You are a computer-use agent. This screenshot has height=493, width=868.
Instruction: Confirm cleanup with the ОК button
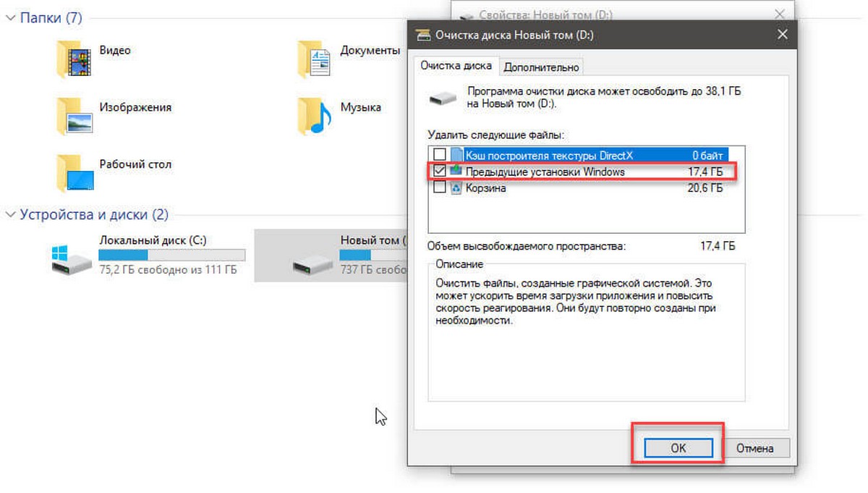[x=678, y=448]
